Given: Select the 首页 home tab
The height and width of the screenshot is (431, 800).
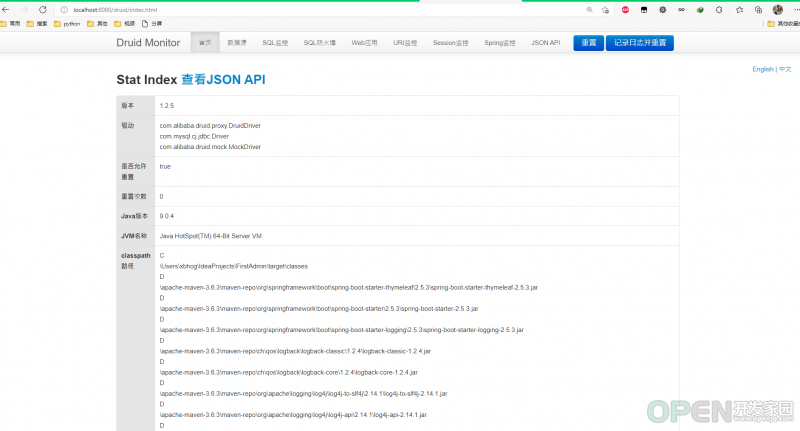Looking at the screenshot, I should pyautogui.click(x=205, y=43).
